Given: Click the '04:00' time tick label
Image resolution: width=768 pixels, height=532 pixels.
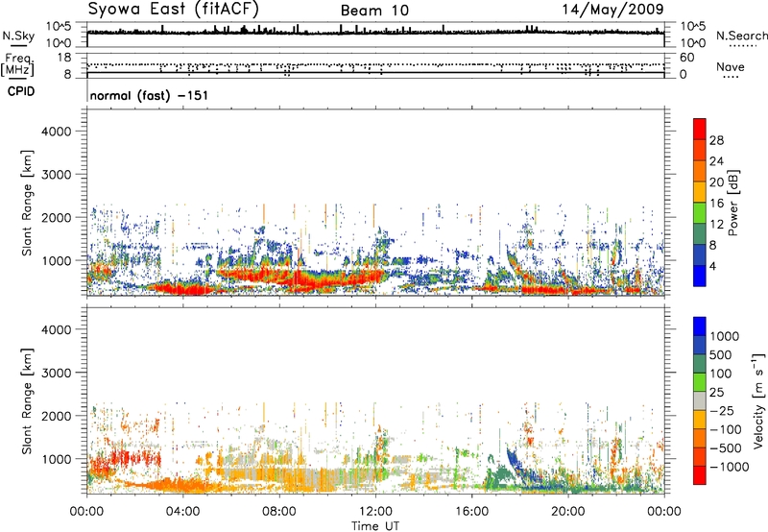Looking at the screenshot, I should pyautogui.click(x=182, y=512).
